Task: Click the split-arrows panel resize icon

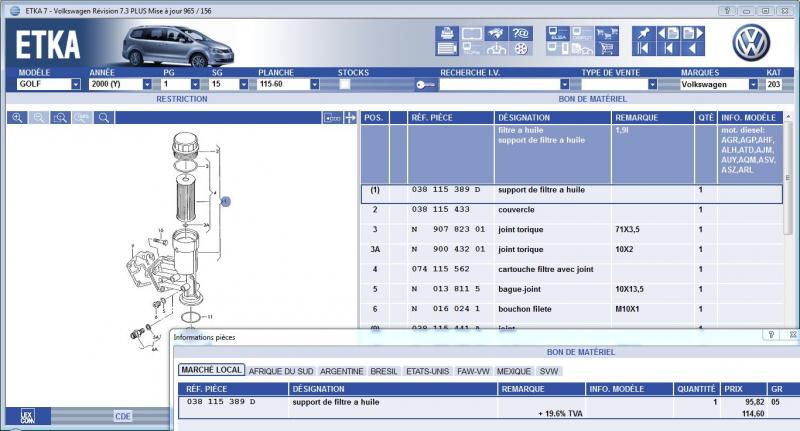Action: click(x=350, y=118)
